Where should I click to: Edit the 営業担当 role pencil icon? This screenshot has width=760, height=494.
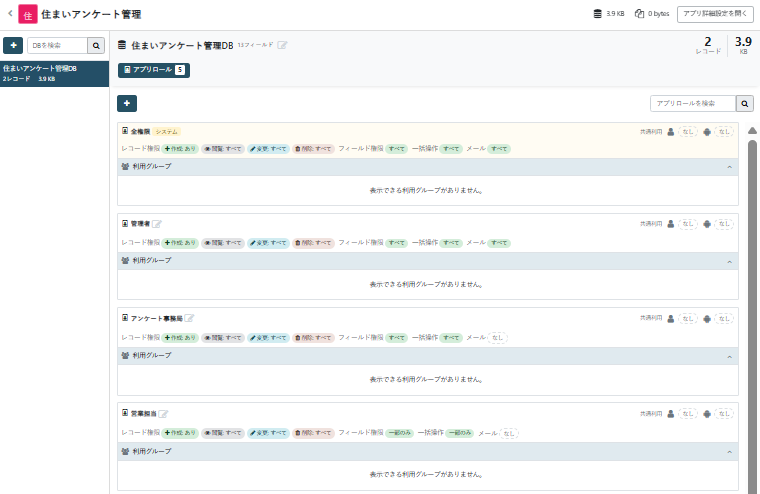[x=163, y=414]
